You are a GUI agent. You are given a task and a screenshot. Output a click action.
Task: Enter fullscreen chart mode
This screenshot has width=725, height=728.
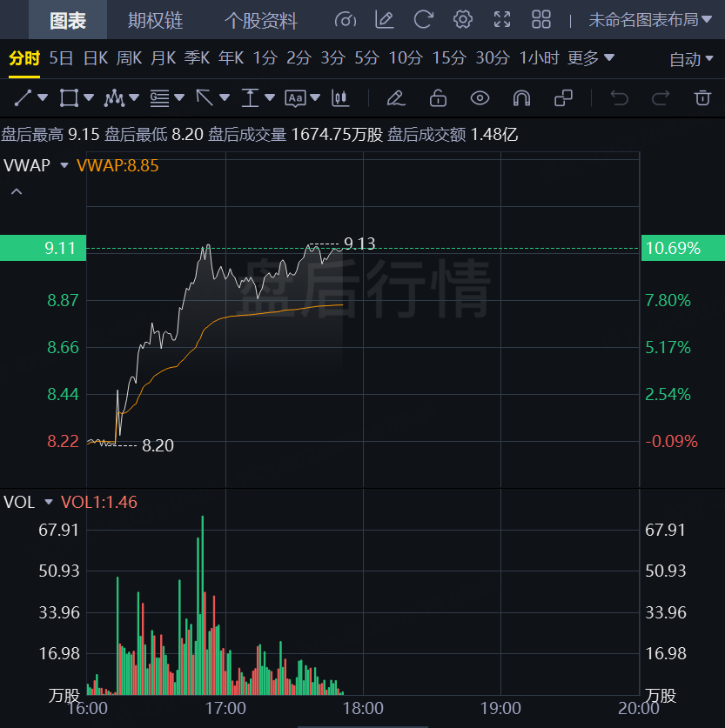502,19
